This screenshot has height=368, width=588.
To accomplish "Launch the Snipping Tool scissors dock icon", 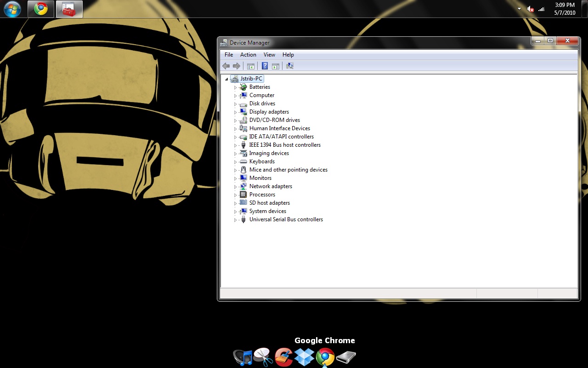I will click(x=263, y=357).
